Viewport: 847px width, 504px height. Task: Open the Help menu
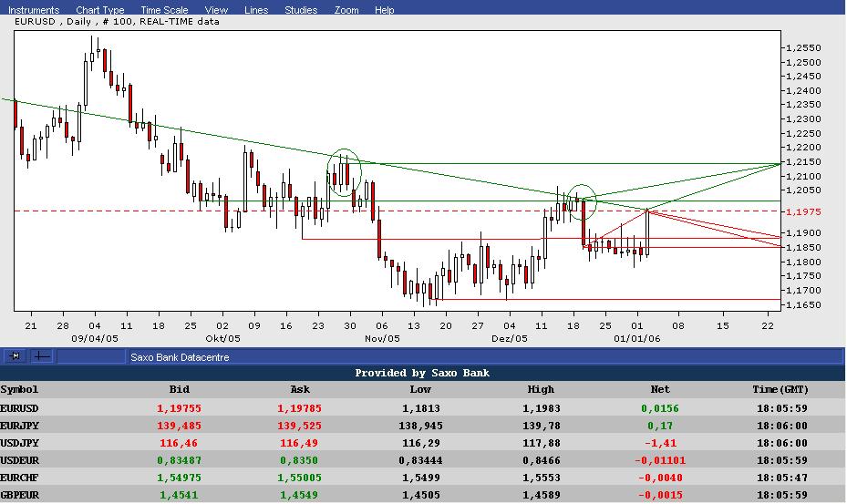click(384, 10)
